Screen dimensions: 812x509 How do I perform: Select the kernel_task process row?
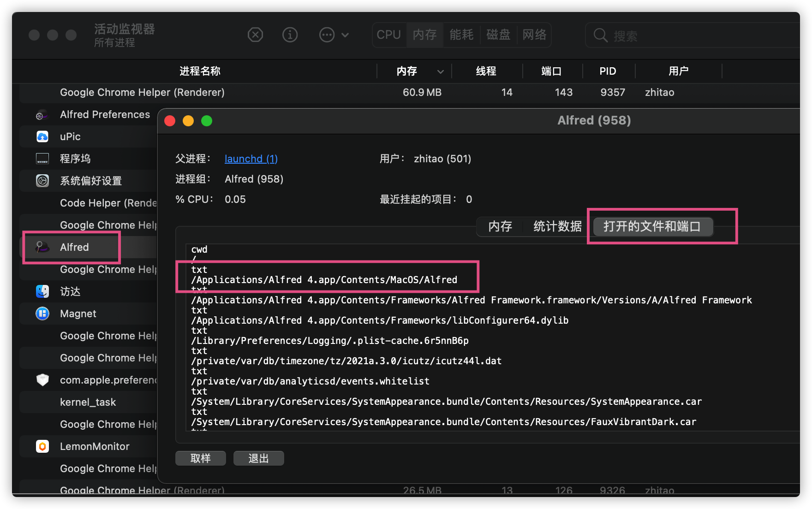pos(88,402)
